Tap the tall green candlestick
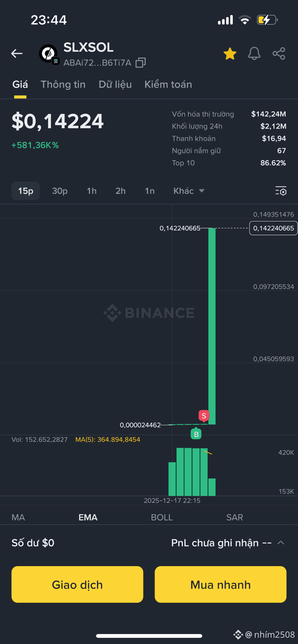The height and width of the screenshot is (644, 298). coord(212,326)
